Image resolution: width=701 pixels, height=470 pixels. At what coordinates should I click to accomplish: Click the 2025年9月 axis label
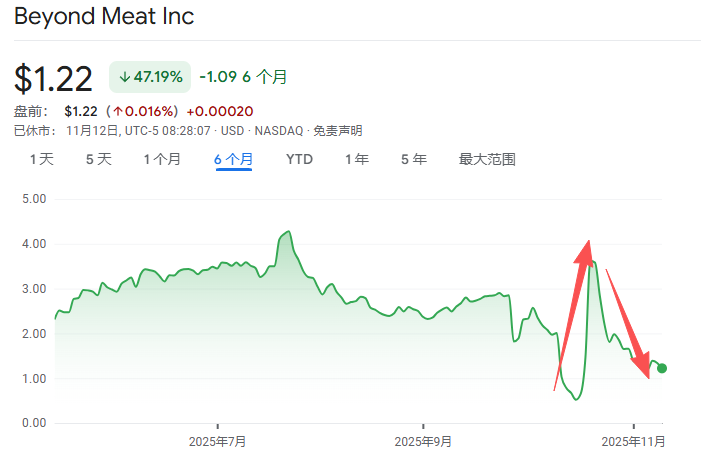pos(423,441)
